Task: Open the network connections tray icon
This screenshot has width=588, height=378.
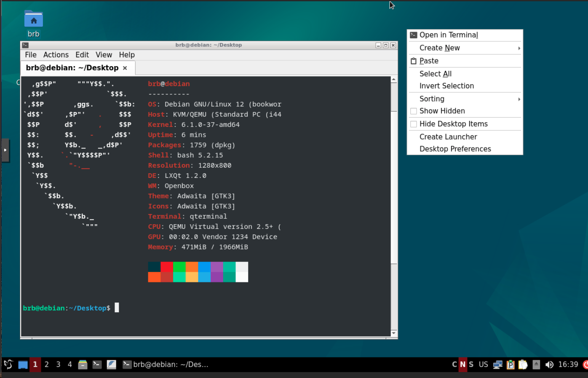Action: click(x=497, y=365)
